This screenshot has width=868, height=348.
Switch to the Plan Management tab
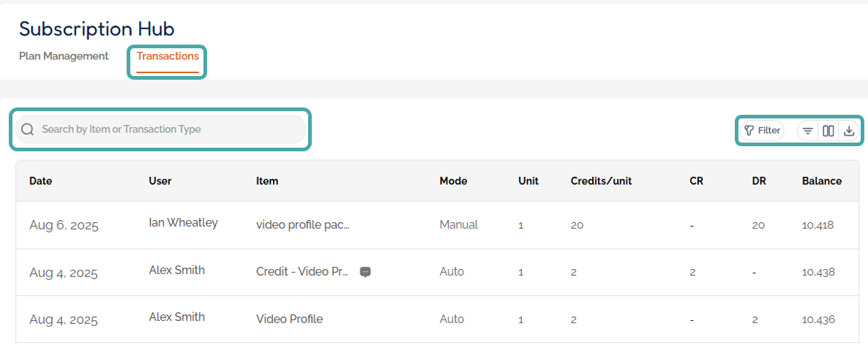pos(64,56)
